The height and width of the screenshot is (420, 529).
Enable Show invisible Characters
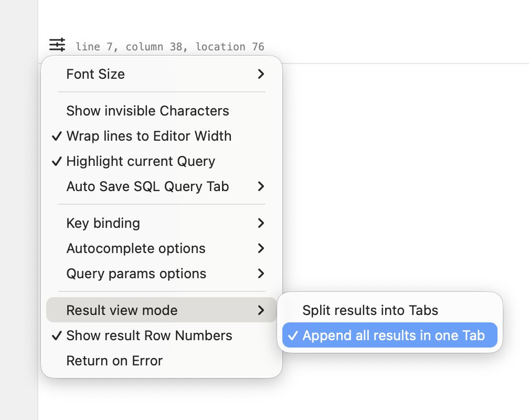point(161,111)
